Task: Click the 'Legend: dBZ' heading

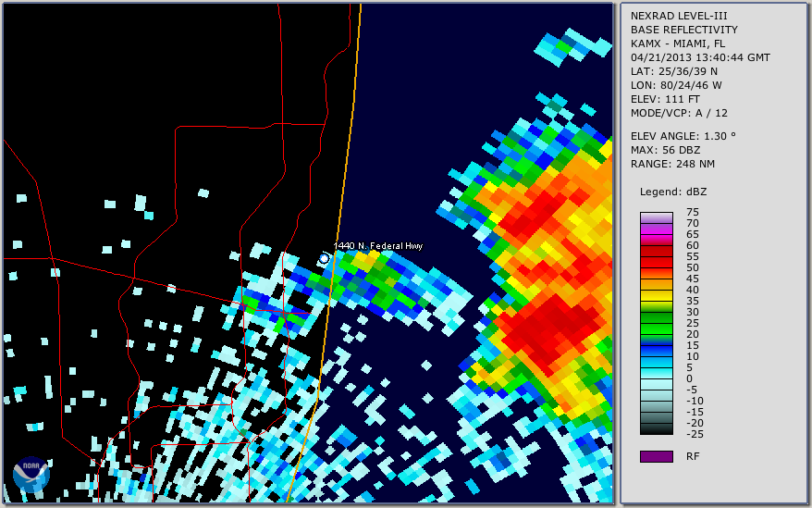Action: pyautogui.click(x=673, y=192)
